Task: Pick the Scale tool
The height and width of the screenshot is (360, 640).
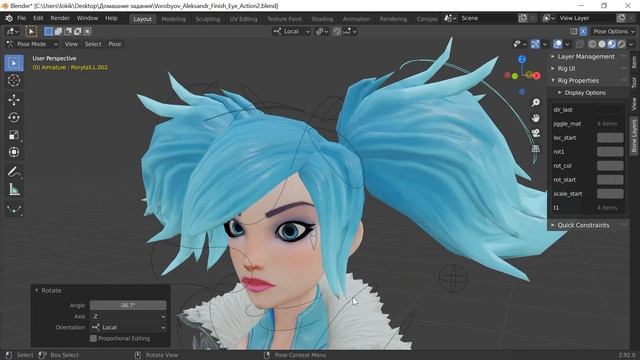Action: [14, 135]
